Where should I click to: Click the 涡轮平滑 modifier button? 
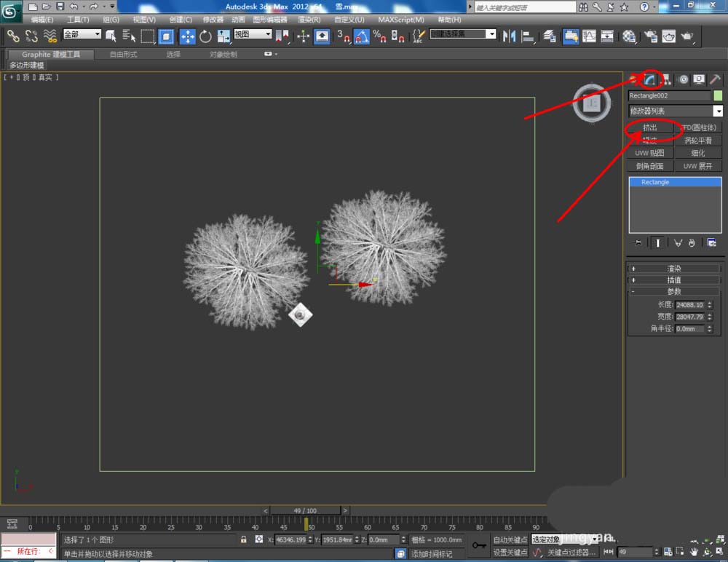[x=698, y=140]
